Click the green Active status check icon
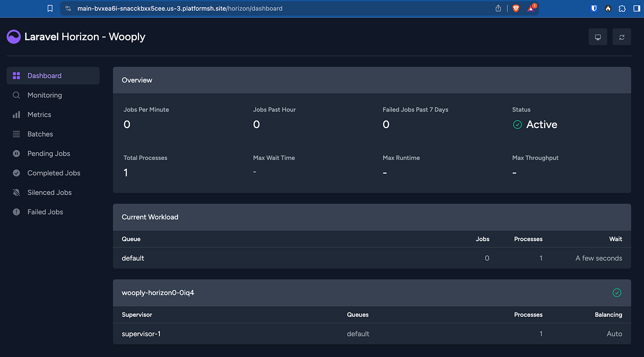This screenshot has height=357, width=644. 517,124
